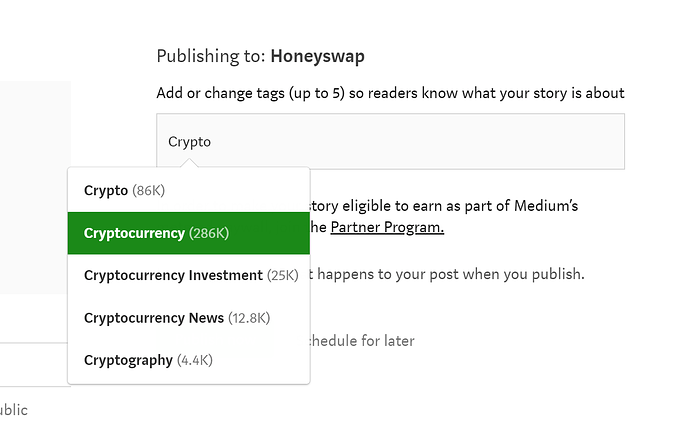Click the (4.4K) count beside Cryptography
The width and height of the screenshot is (690, 444).
(x=195, y=360)
